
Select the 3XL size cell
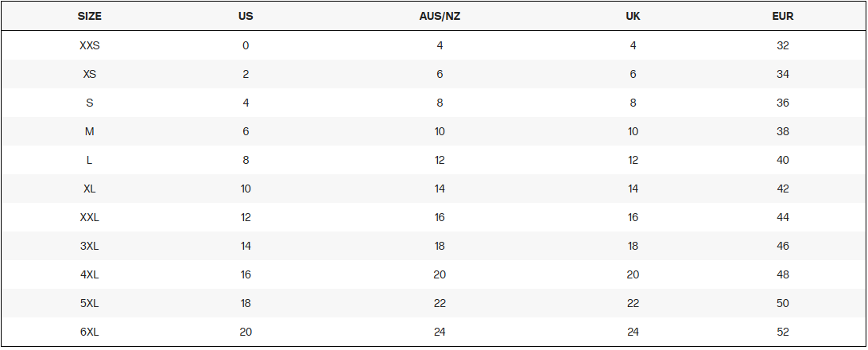(90, 246)
